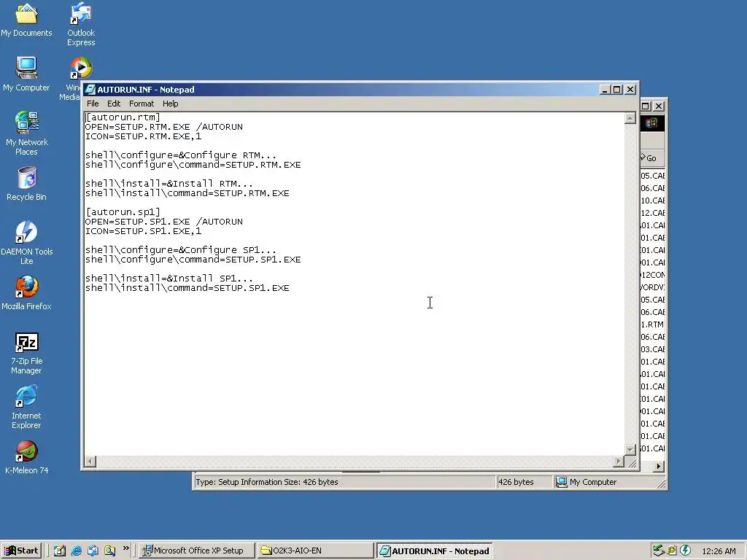Select the K-Meleon 74 desktop shortcut
The height and width of the screenshot is (560, 747).
coord(27,457)
